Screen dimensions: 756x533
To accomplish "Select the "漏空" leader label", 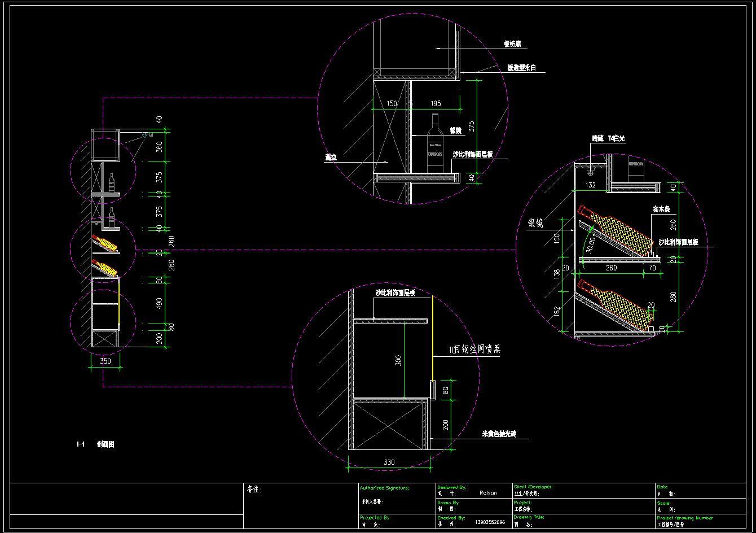I will [x=331, y=158].
